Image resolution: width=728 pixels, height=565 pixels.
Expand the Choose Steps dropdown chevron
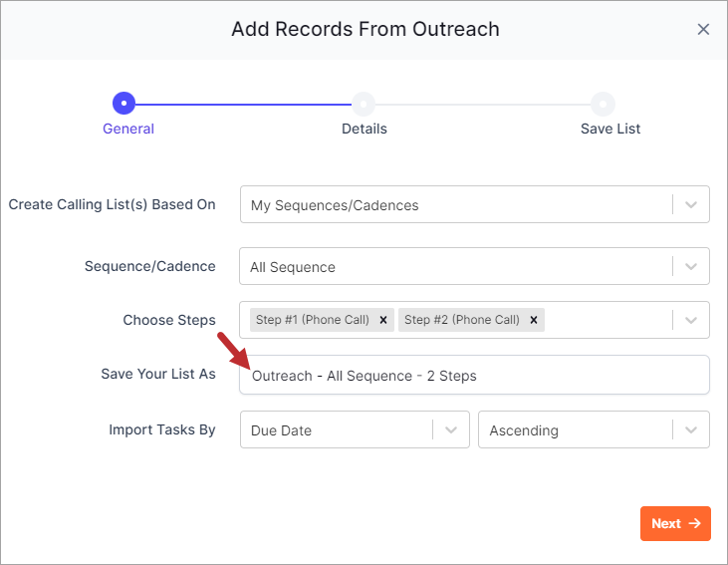pos(691,320)
